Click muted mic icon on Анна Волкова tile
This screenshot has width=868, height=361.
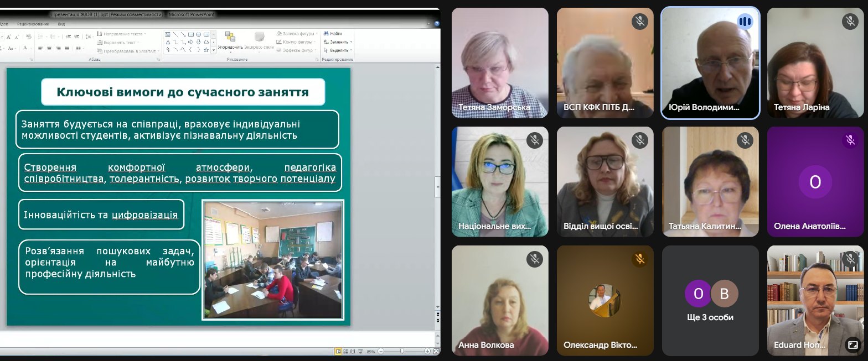coord(534,259)
